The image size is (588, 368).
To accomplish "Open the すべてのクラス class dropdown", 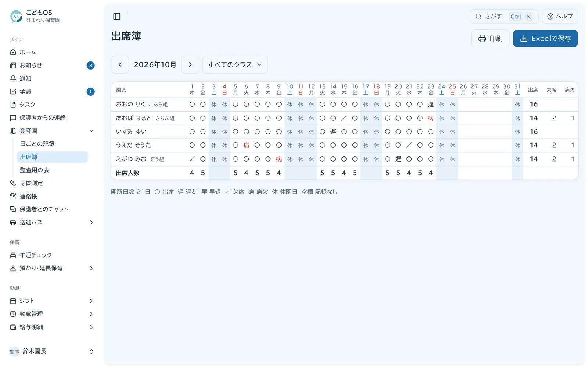I will [235, 65].
